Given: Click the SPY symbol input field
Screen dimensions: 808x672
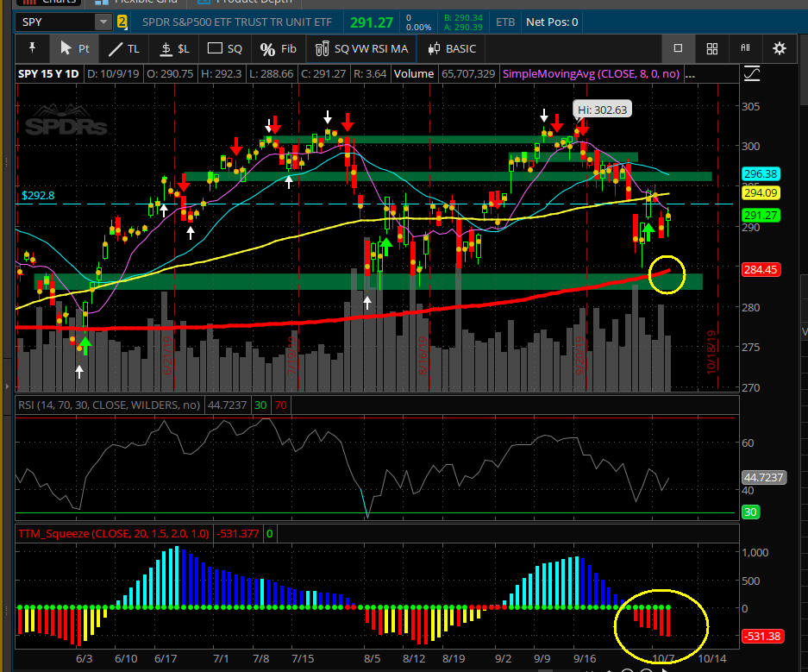Looking at the screenshot, I should pyautogui.click(x=53, y=22).
